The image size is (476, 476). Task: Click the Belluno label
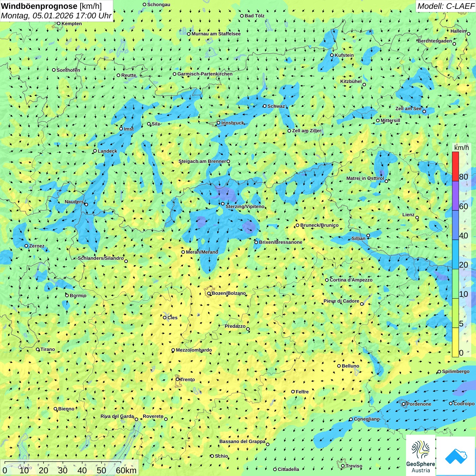tap(351, 366)
